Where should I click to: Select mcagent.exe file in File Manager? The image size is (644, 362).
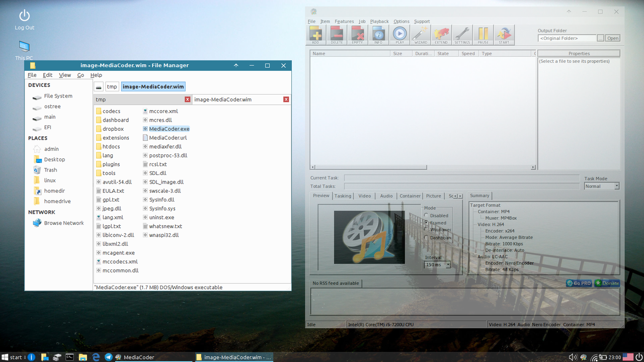tap(115, 253)
